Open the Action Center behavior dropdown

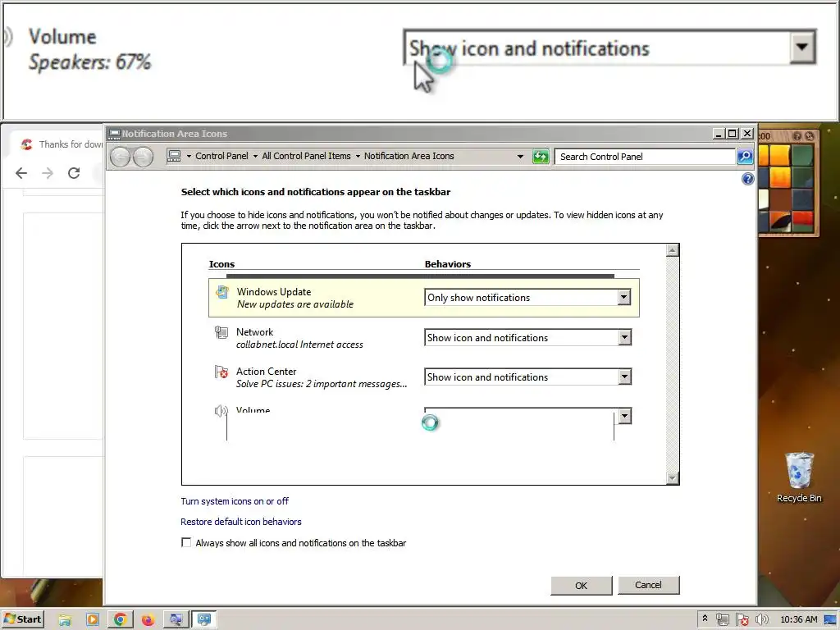click(527, 377)
